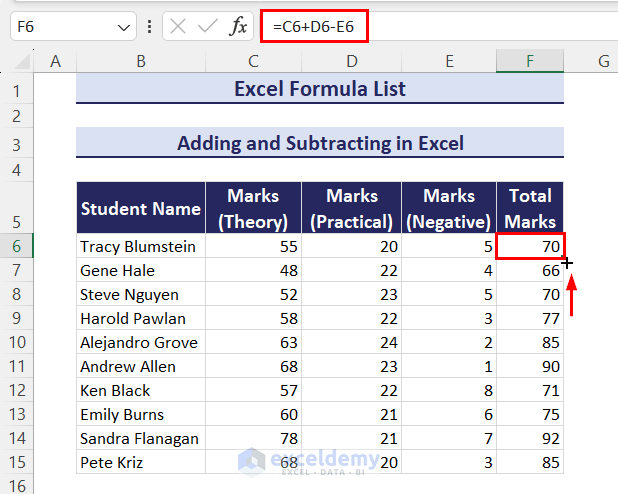Select row 15 header

(17, 462)
